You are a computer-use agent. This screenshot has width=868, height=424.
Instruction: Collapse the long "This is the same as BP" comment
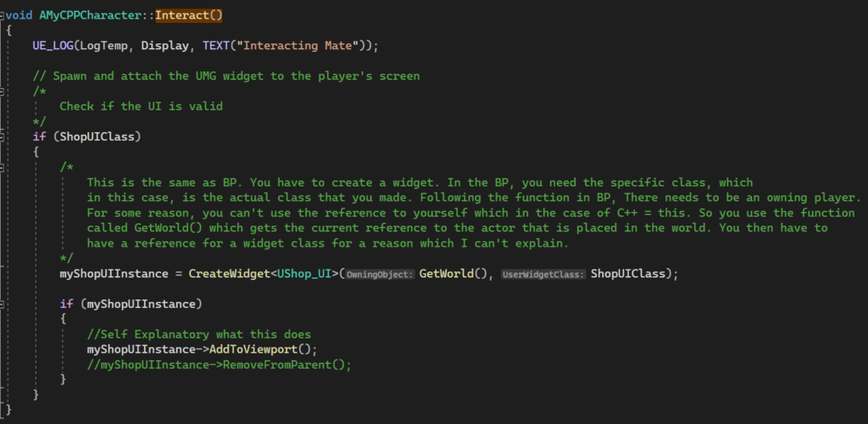(3, 167)
